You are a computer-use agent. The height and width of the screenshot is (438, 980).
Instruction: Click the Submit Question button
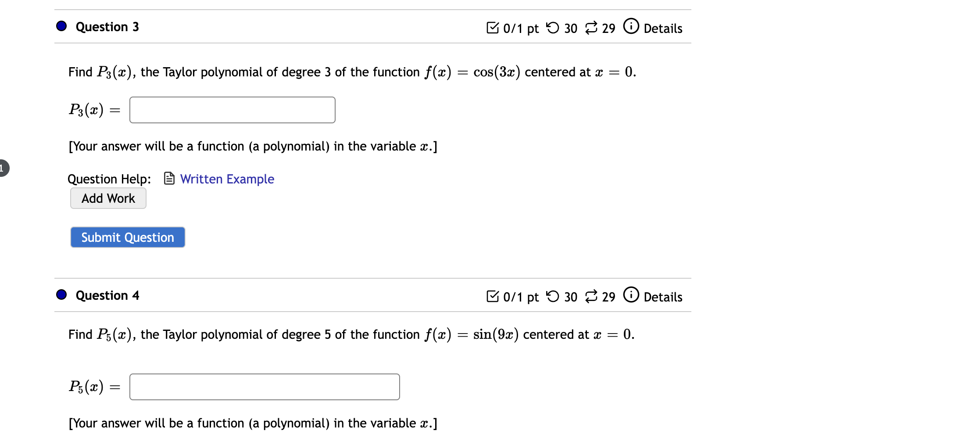click(127, 237)
